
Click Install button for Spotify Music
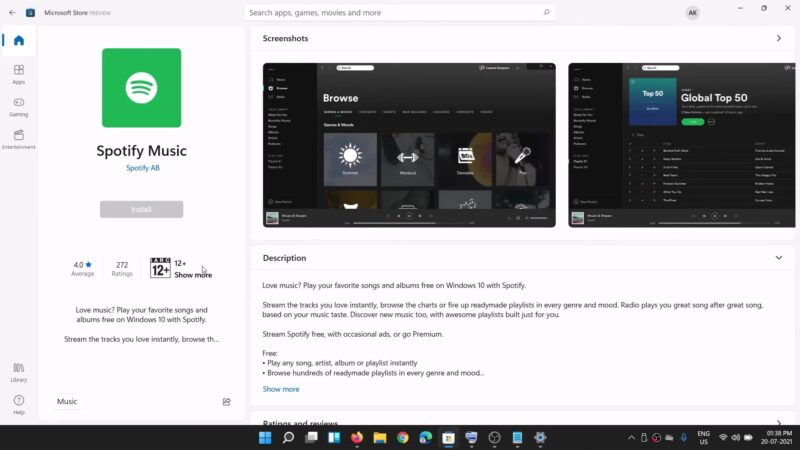141,209
